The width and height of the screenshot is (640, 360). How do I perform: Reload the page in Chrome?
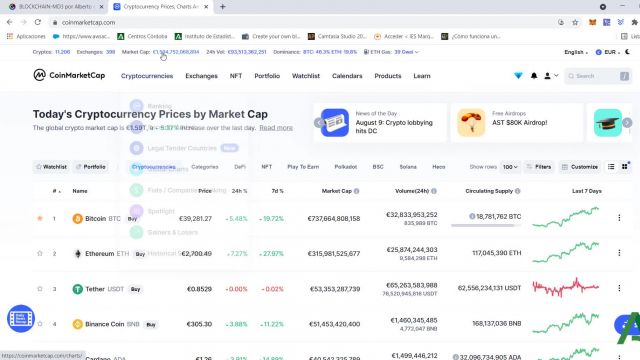tap(38, 22)
